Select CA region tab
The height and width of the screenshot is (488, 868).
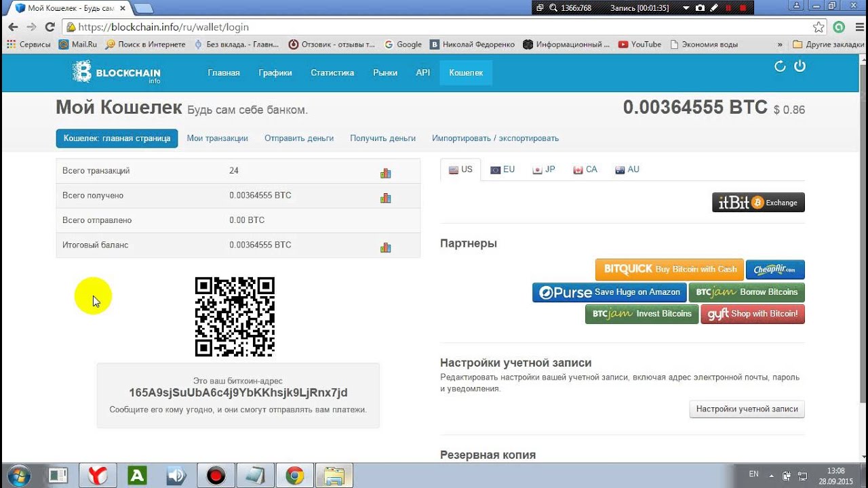pos(585,169)
